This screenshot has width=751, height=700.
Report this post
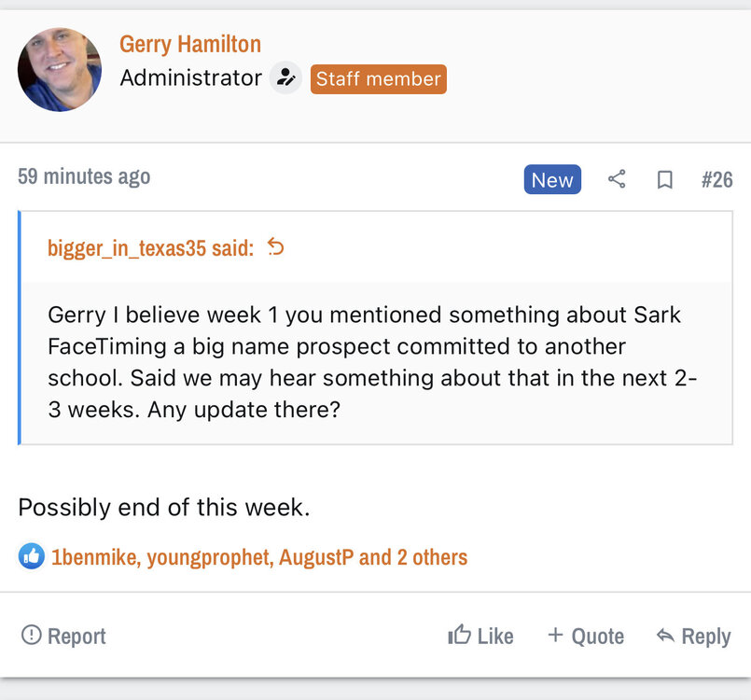(x=63, y=636)
